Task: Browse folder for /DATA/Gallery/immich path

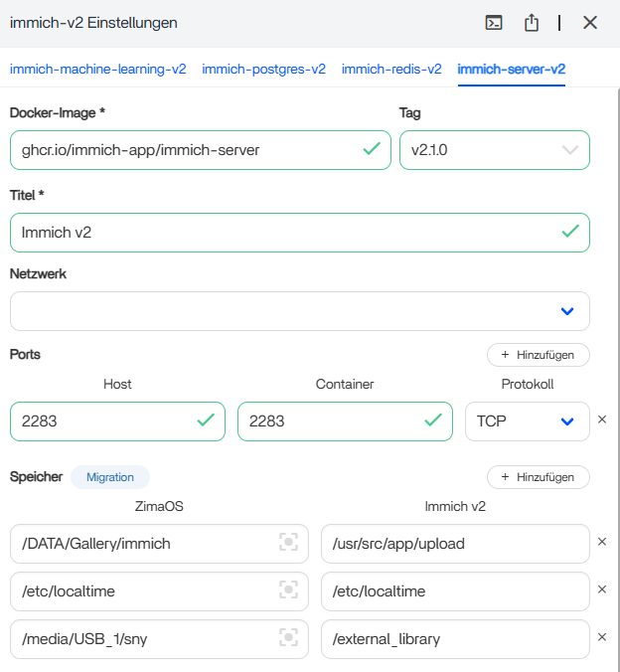Action: [288, 543]
